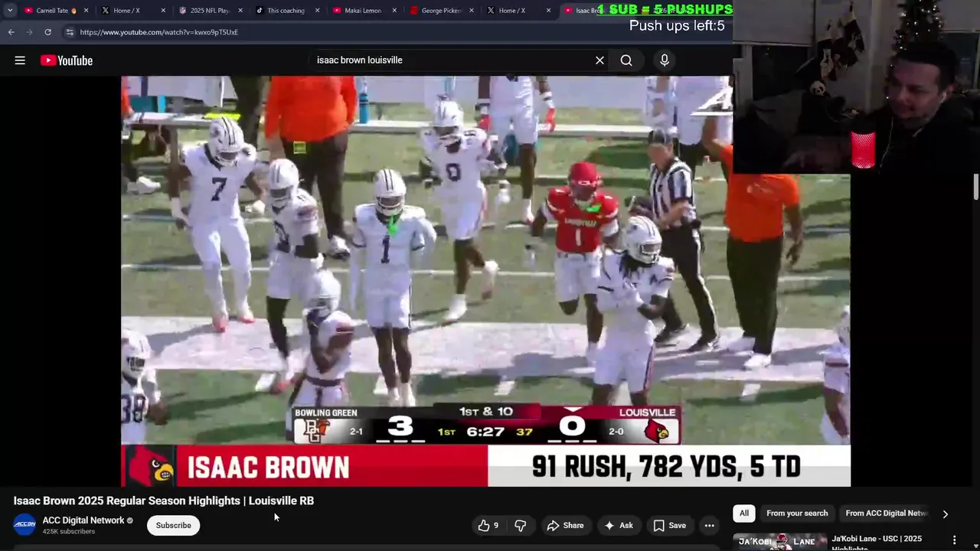Close the Carnell Tate tab

pos(86,11)
